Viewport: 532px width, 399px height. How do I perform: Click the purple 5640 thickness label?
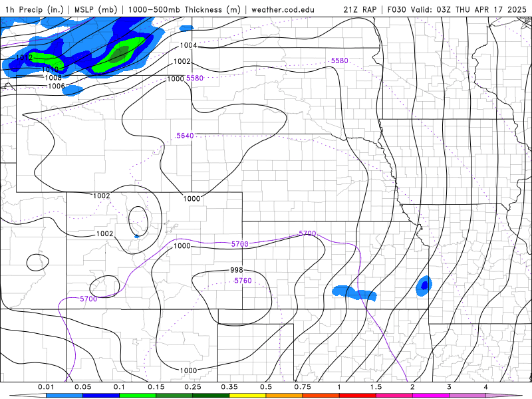(185, 136)
